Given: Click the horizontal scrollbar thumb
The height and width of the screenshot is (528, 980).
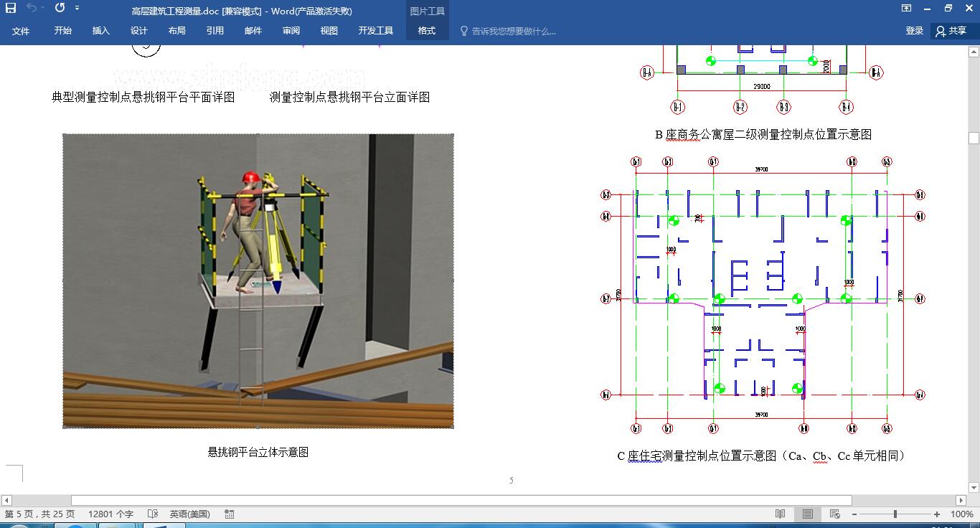Looking at the screenshot, I should pos(461,500).
